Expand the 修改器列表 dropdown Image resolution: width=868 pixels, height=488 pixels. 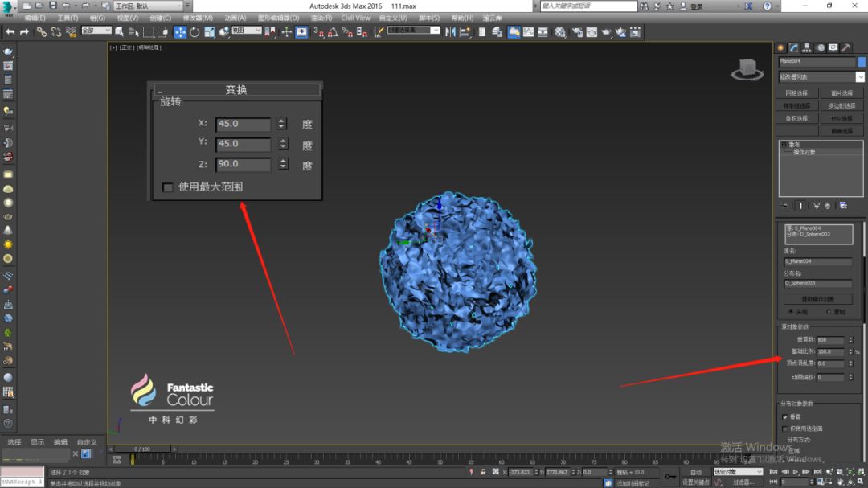(x=860, y=77)
